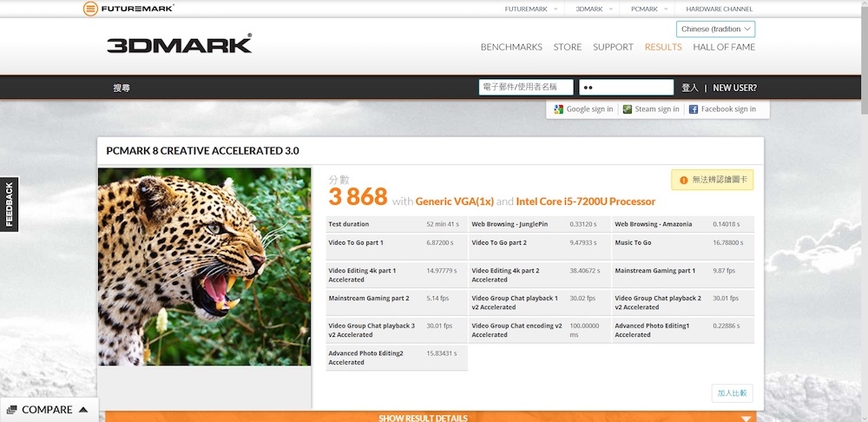Click the NEW USER? link
Image resolution: width=868 pixels, height=422 pixels.
pyautogui.click(x=734, y=88)
